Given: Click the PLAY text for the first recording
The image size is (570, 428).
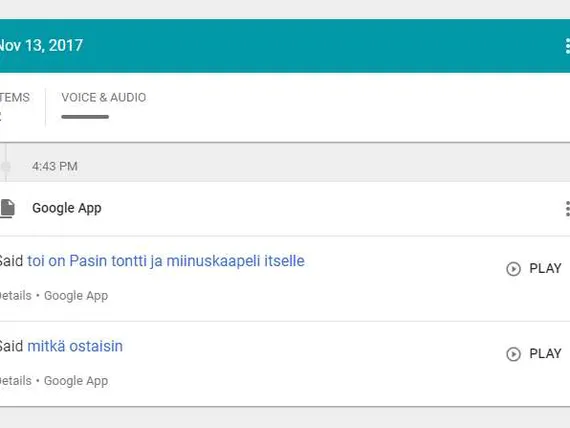Looking at the screenshot, I should click(545, 268).
